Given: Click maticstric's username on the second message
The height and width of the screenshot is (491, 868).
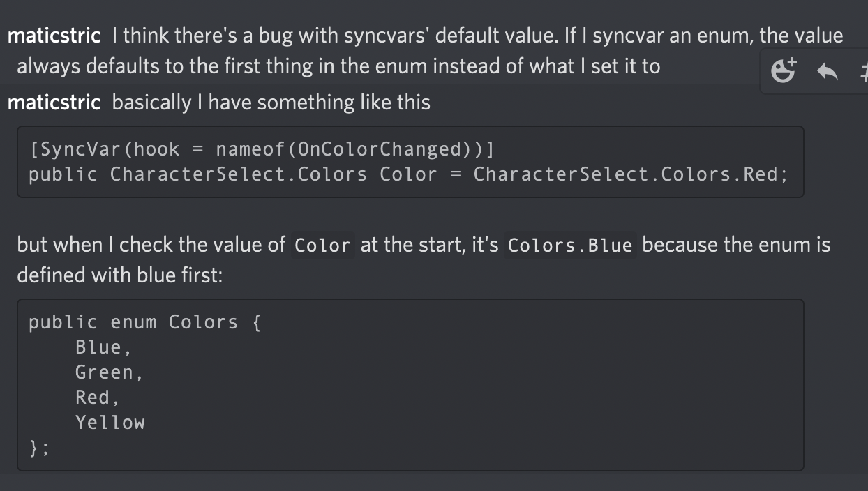Looking at the screenshot, I should [54, 102].
